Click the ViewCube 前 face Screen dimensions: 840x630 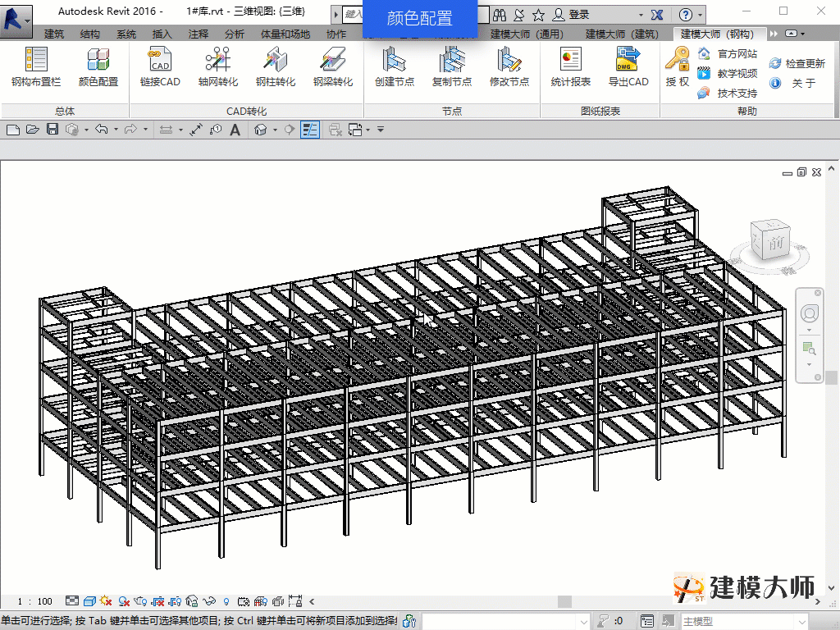coord(775,242)
